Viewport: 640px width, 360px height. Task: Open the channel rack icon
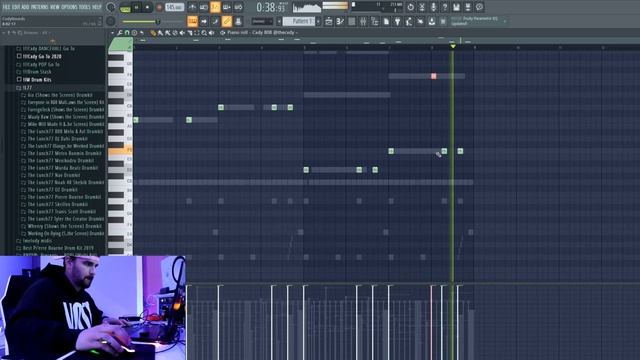pyautogui.click(x=351, y=21)
